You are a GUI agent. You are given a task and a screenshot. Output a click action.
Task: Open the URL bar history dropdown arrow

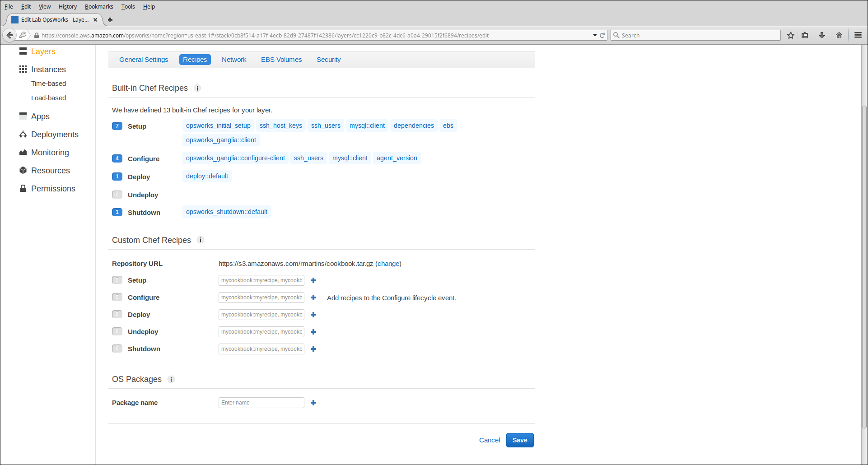point(595,35)
